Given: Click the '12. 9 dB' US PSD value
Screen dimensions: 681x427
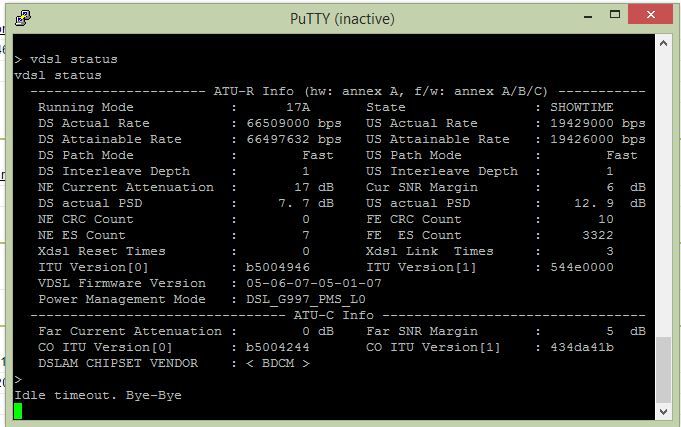Looking at the screenshot, I should coord(610,203).
